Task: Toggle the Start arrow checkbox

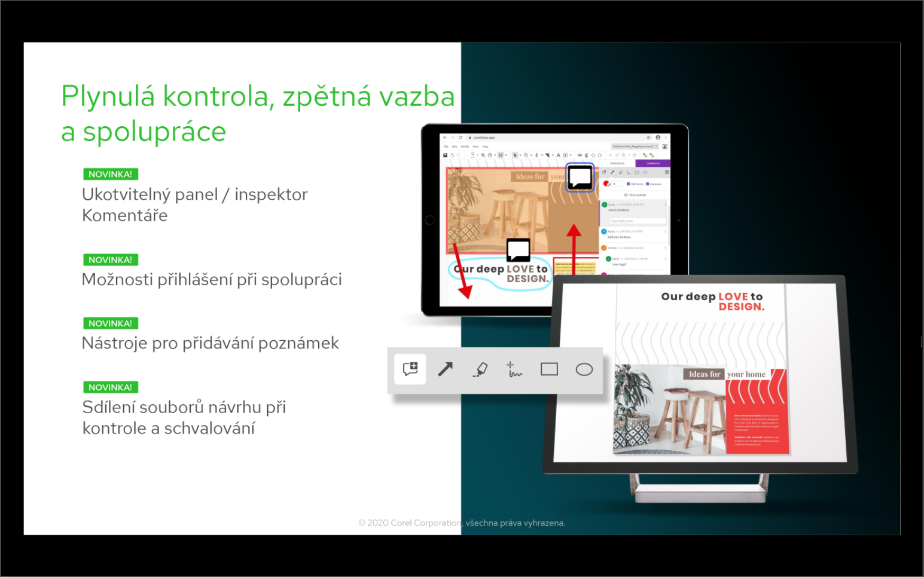Action: [628, 184]
